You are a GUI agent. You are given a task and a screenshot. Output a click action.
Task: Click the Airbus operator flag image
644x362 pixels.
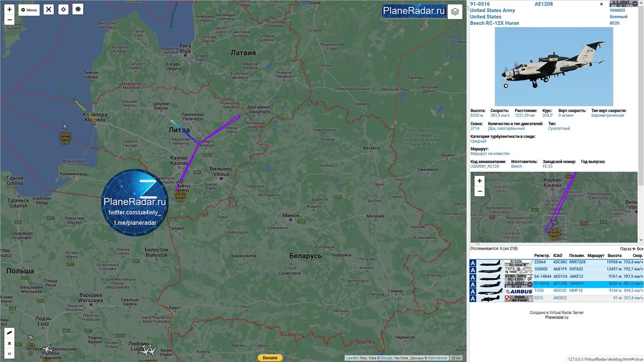pyautogui.click(x=518, y=291)
